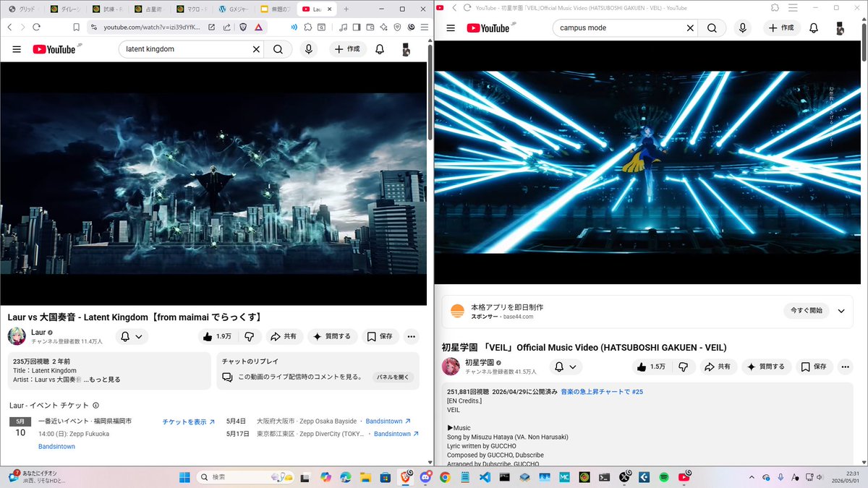Open 音楽の急上昇チャートで #25 link
This screenshot has height=488, width=868.
602,392
